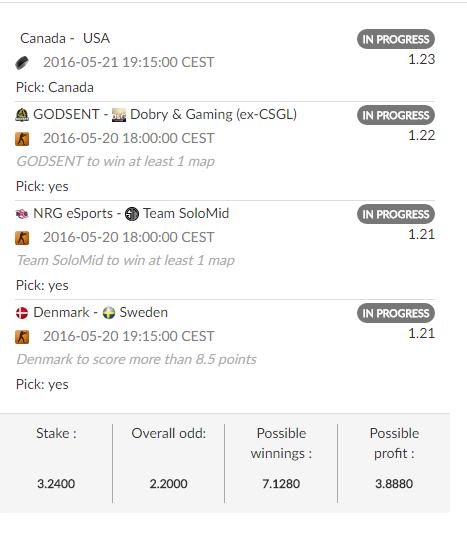
Task: Click the Possible winnings value 7.1280
Action: point(281,484)
